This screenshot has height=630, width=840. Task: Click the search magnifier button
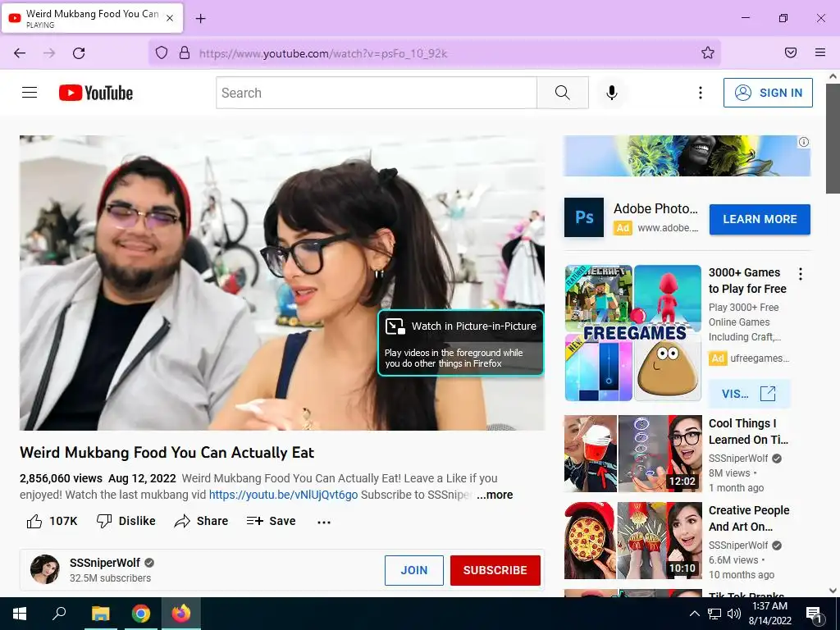point(563,93)
